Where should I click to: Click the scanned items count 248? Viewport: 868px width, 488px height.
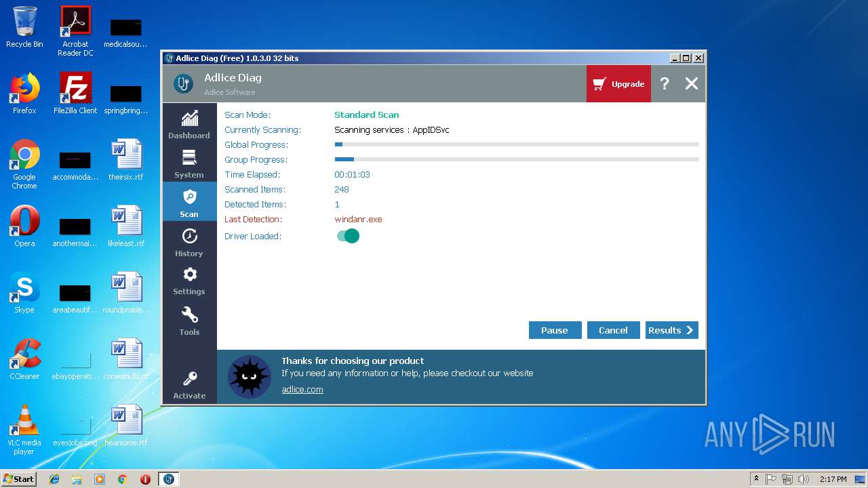point(342,190)
